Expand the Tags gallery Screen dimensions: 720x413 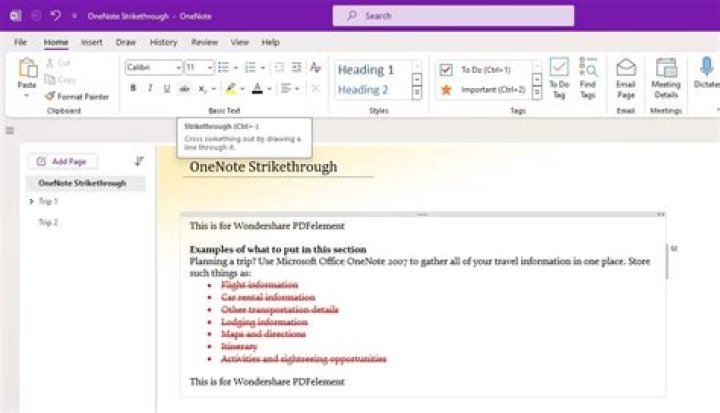click(x=536, y=93)
